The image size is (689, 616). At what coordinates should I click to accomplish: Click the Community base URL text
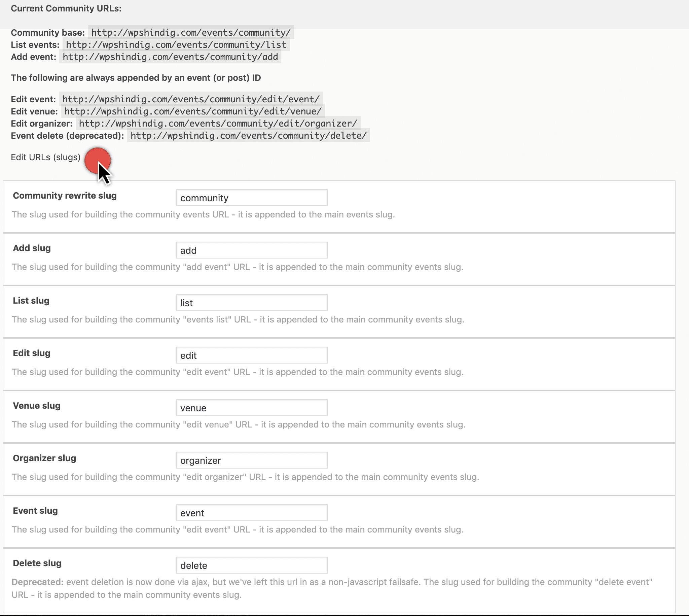pos(191,33)
